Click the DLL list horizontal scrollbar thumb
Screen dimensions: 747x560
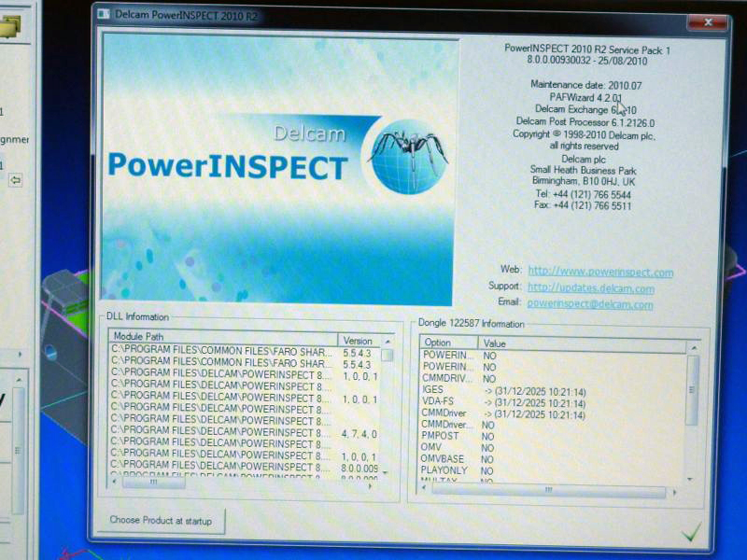[153, 483]
